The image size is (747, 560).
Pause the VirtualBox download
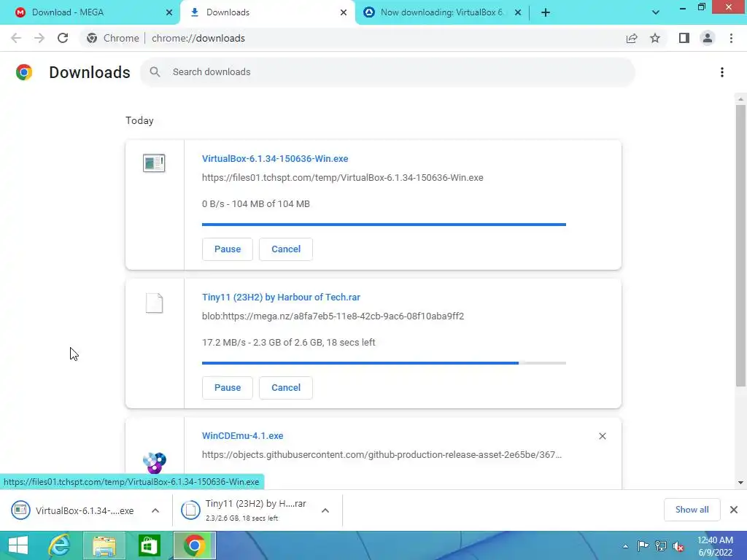pyautogui.click(x=228, y=249)
